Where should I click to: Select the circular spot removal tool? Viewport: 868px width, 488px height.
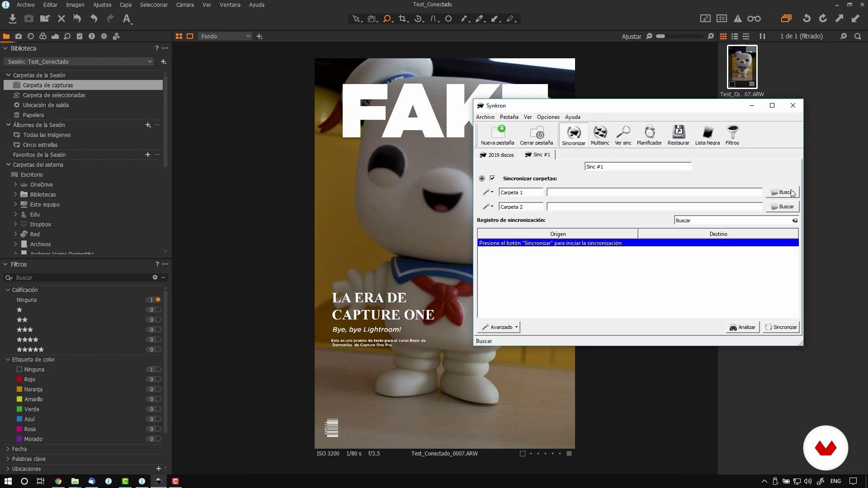(x=448, y=19)
